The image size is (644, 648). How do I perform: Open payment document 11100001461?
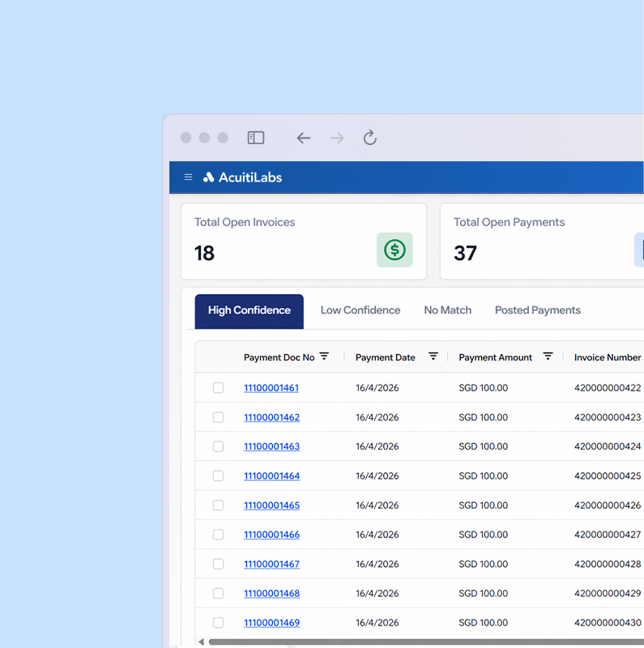tap(271, 388)
